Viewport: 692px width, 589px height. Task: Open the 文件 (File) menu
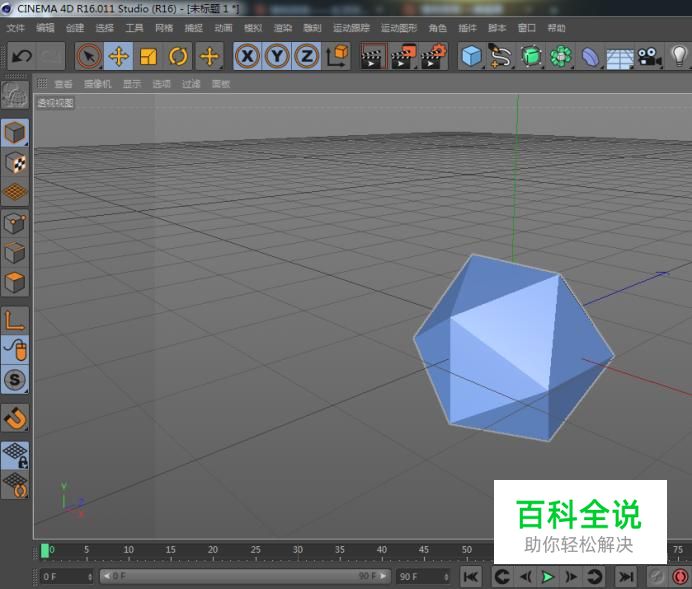[15, 28]
